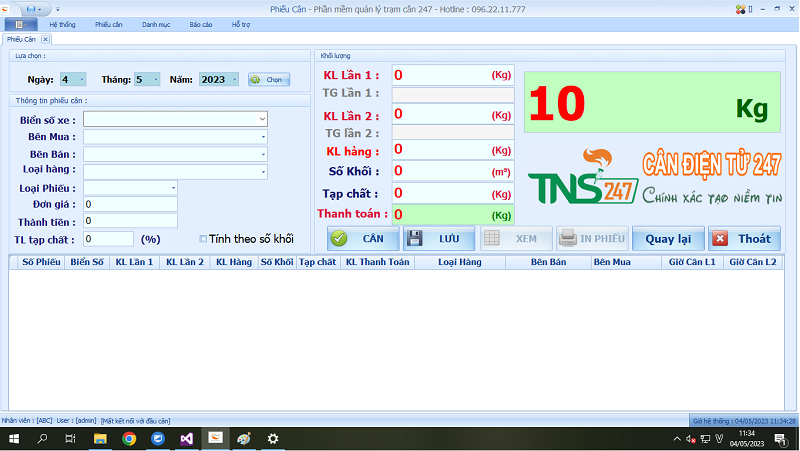The image size is (800, 451).
Task: Open the Danh mục menu
Action: pos(155,23)
